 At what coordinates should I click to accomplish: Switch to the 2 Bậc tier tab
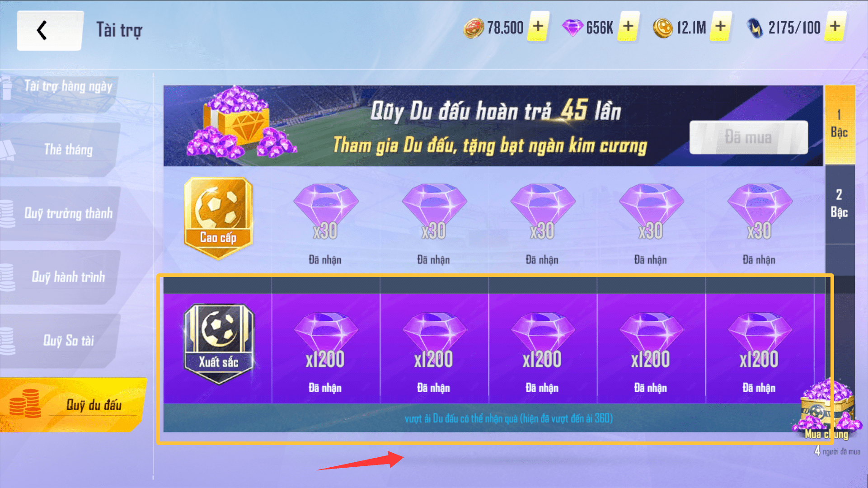coord(840,204)
